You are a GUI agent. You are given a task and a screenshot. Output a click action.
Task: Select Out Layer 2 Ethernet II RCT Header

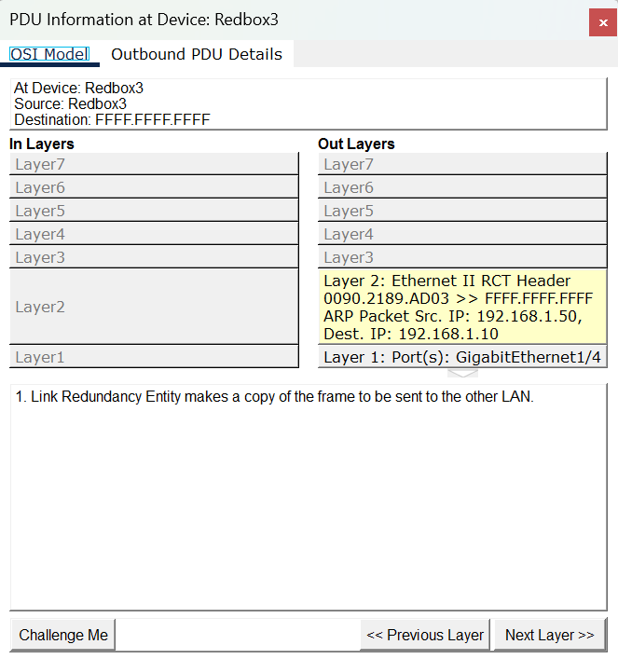pyautogui.click(x=462, y=307)
